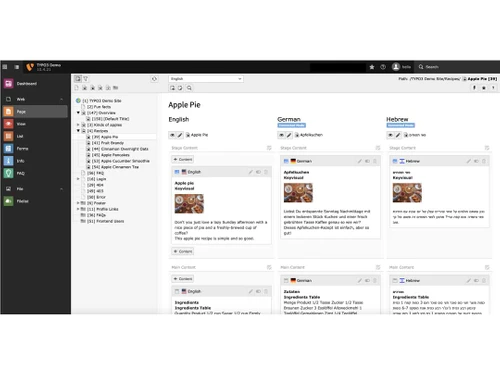Expand the Login tree node
This screenshot has width=500, height=375.
(x=78, y=179)
